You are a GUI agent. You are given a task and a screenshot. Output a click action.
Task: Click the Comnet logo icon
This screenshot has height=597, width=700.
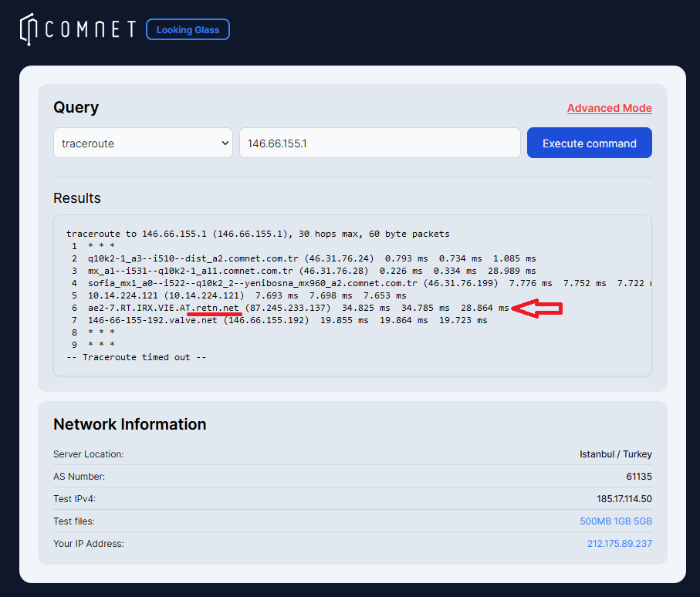pos(29,29)
